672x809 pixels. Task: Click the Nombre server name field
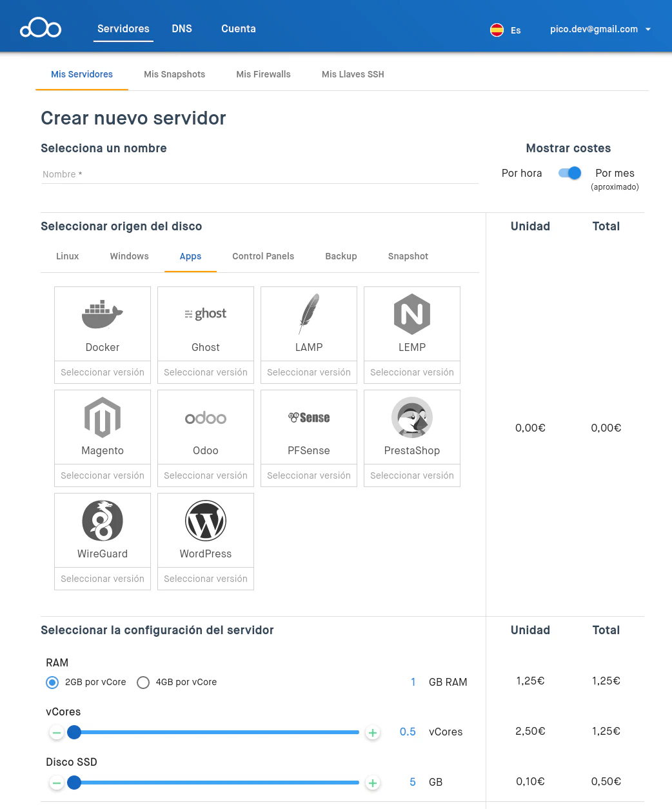(259, 174)
